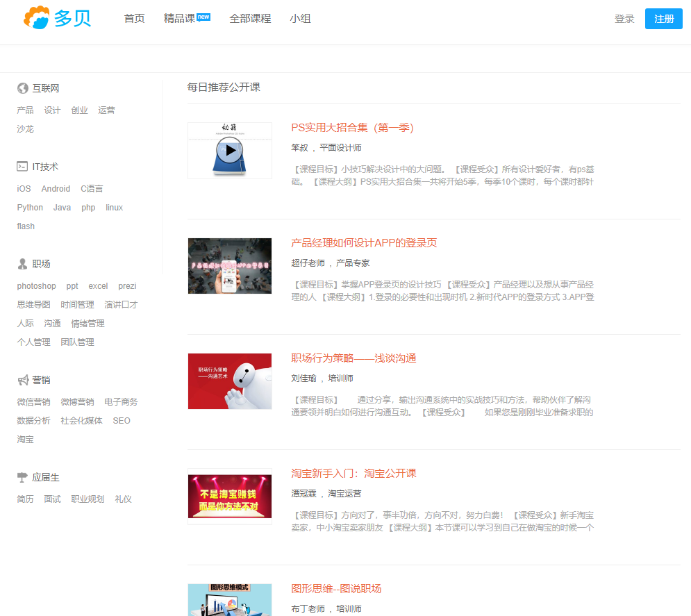Select the SEO link
Viewport: 691px width, 616px height.
click(122, 421)
